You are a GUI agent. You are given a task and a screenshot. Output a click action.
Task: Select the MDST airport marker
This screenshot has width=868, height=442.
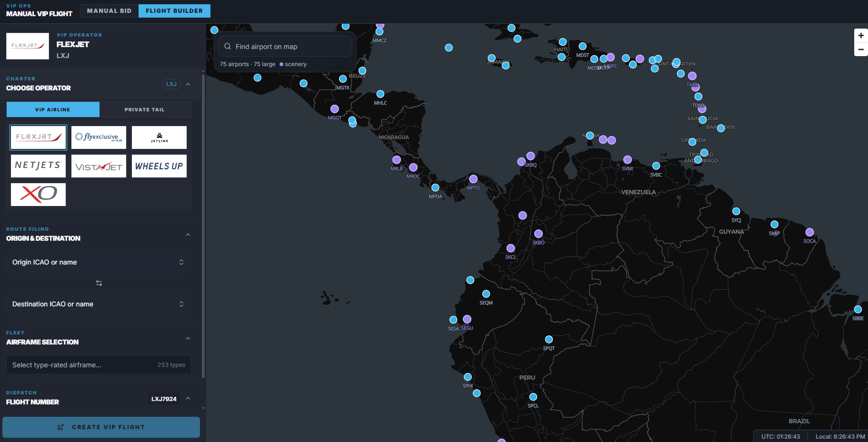(582, 46)
